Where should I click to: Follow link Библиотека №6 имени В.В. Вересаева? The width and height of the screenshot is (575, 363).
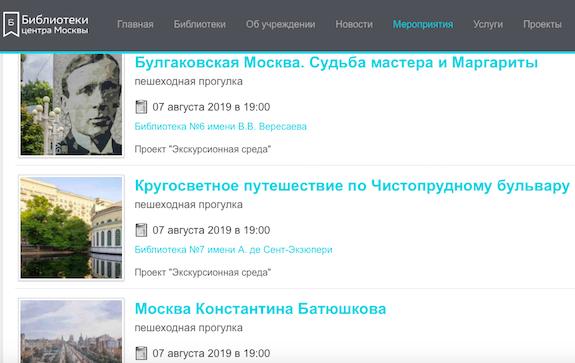tap(220, 126)
